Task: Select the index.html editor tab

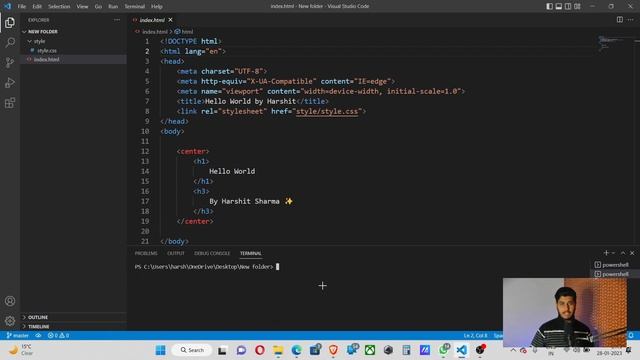Action: (x=152, y=20)
